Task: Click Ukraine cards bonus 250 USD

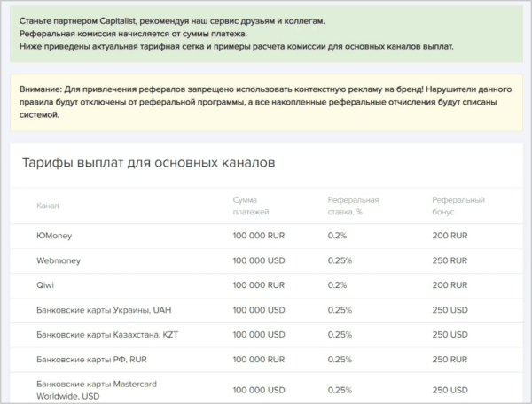Action: [x=450, y=310]
